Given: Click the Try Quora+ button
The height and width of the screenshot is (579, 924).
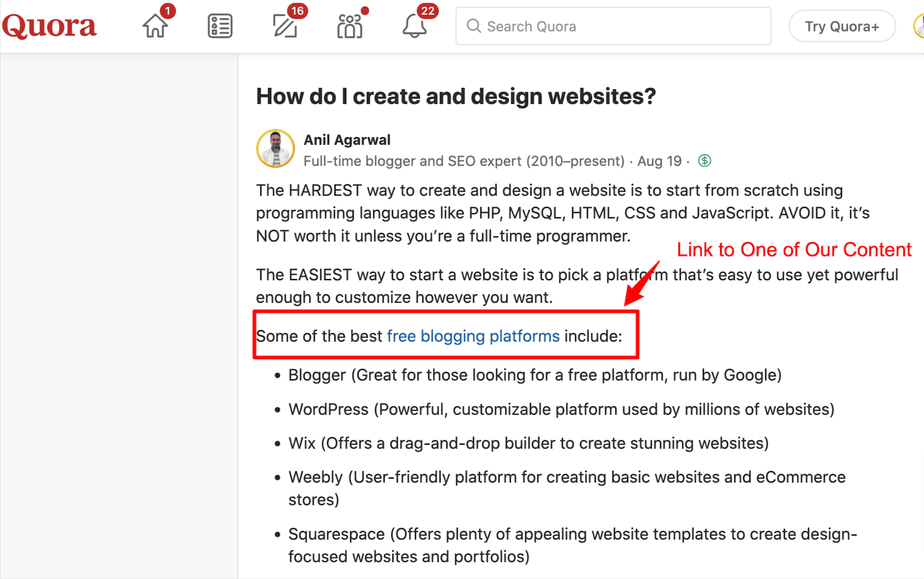Looking at the screenshot, I should coord(842,26).
